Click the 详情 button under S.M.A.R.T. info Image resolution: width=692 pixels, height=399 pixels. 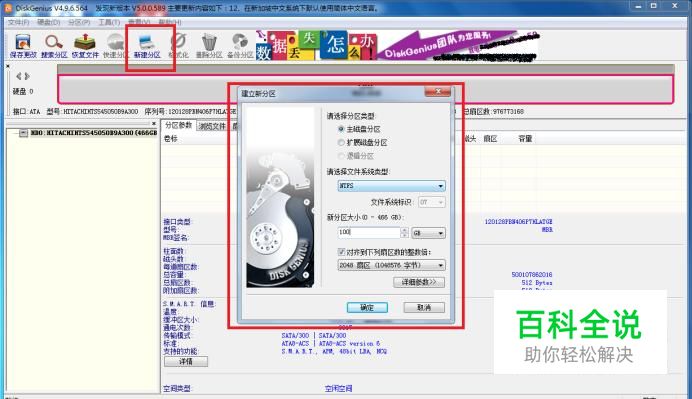(186, 361)
